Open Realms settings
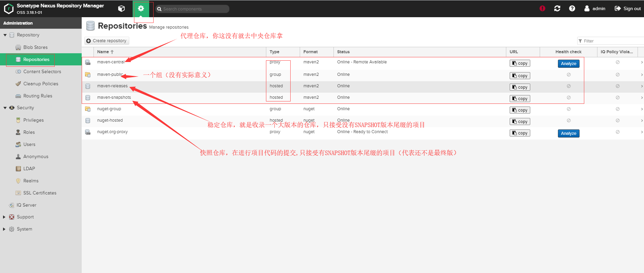Viewport: 644px width, 273px height. pos(31,181)
